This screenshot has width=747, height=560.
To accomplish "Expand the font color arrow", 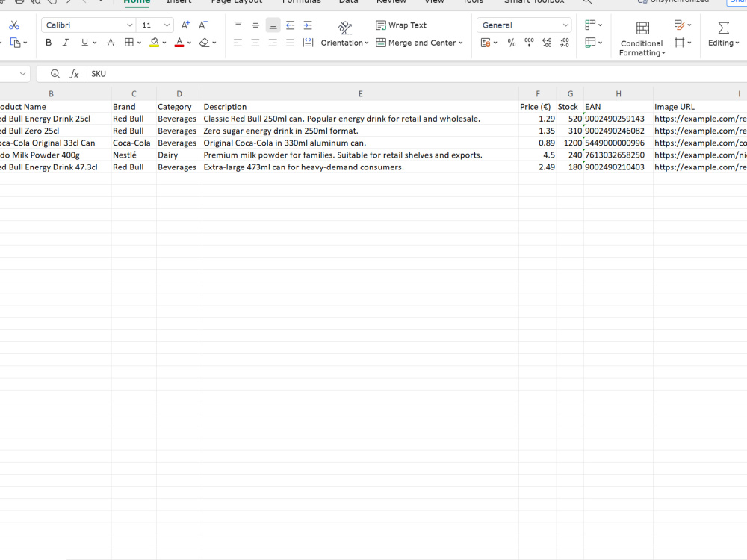I will tap(189, 43).
